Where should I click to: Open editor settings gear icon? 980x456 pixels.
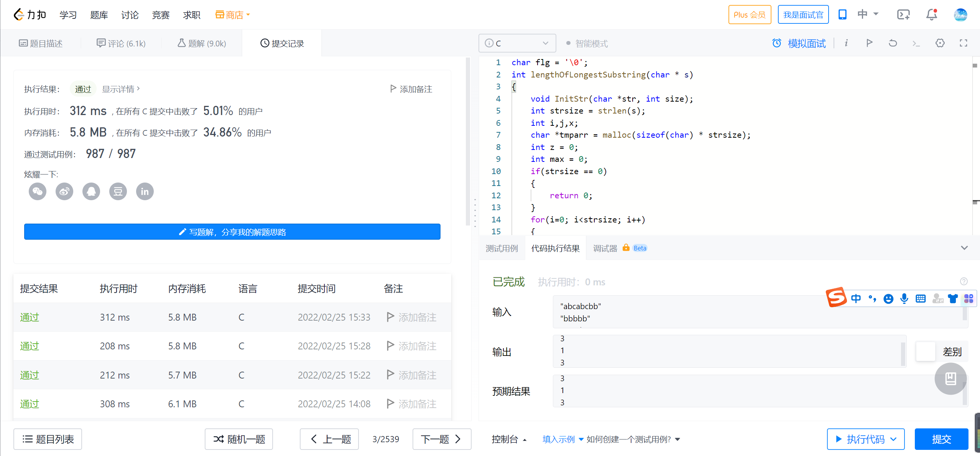(940, 43)
